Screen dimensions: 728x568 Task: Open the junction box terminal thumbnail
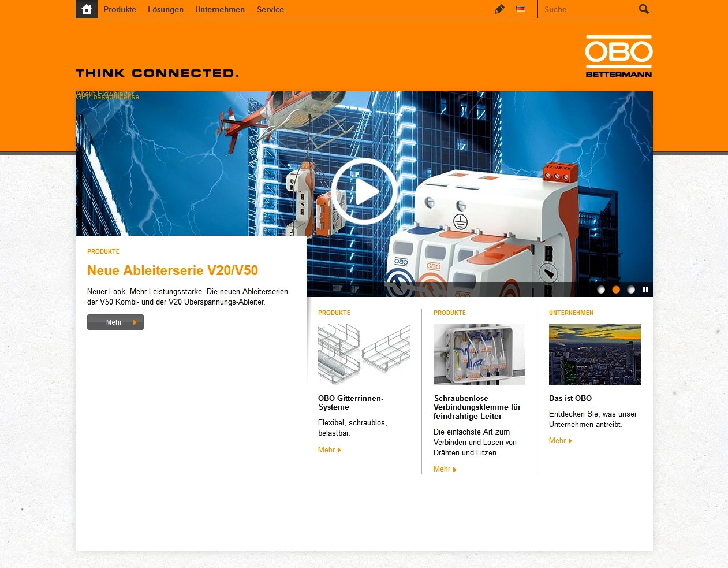click(479, 354)
